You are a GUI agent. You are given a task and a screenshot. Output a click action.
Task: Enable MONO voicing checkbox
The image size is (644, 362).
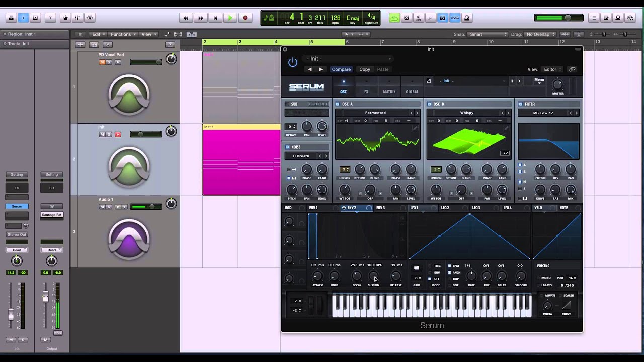[538, 278]
